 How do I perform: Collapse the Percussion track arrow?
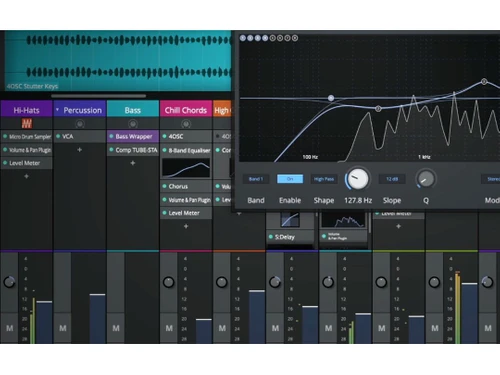[57, 110]
